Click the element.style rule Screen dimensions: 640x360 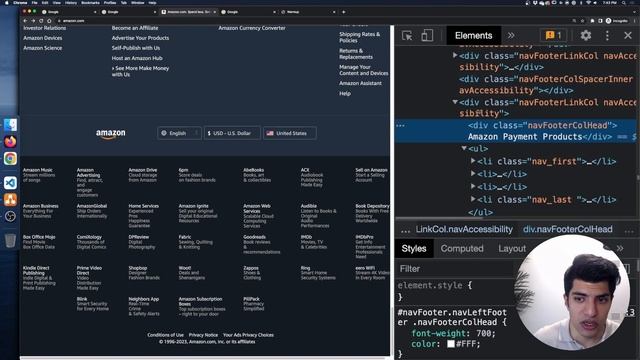(435, 285)
